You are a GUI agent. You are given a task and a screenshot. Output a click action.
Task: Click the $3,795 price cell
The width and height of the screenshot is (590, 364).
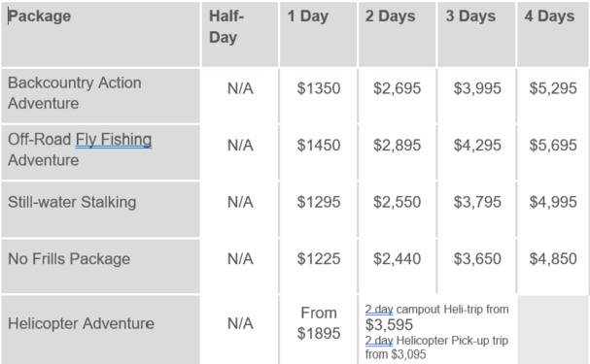click(477, 210)
